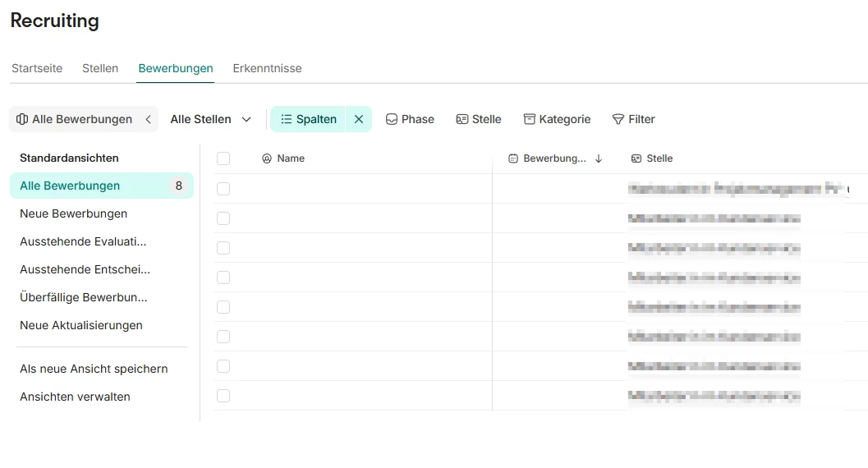Click the Phase filter icon

[392, 119]
